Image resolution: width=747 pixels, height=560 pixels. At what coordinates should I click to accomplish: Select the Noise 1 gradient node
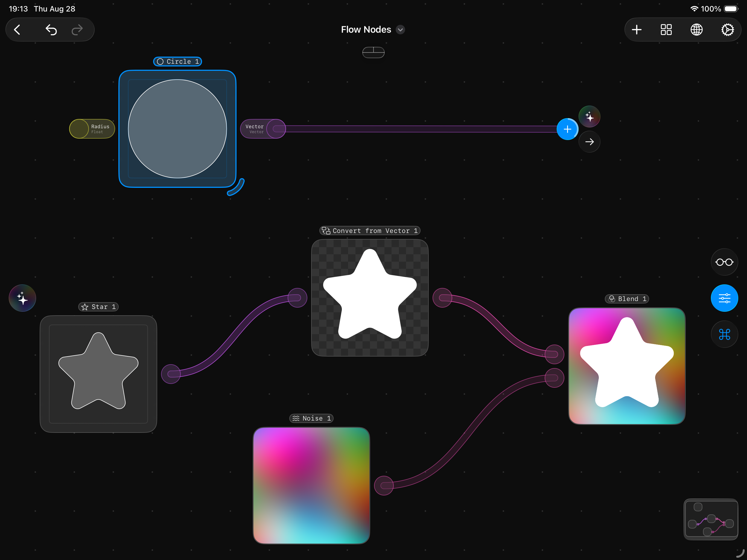click(x=311, y=485)
